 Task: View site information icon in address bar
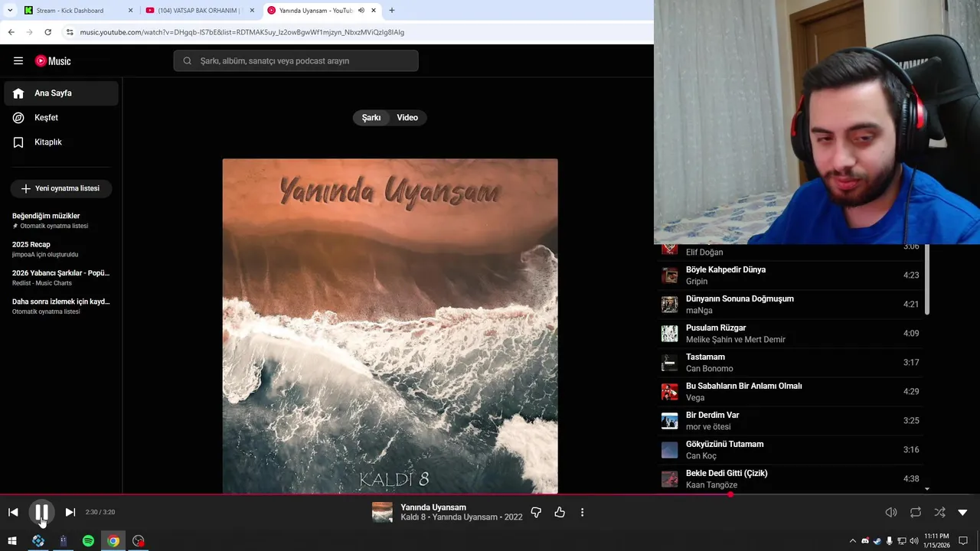click(x=70, y=32)
